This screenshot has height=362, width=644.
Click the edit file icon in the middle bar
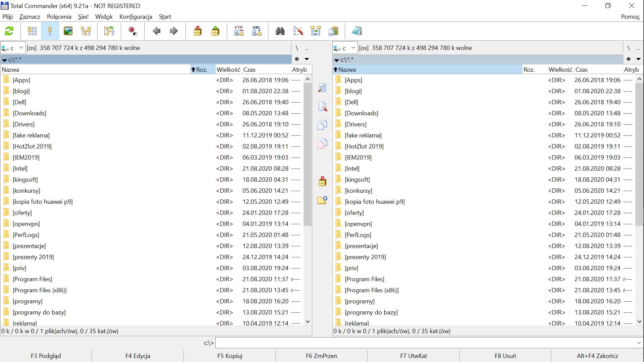[322, 107]
